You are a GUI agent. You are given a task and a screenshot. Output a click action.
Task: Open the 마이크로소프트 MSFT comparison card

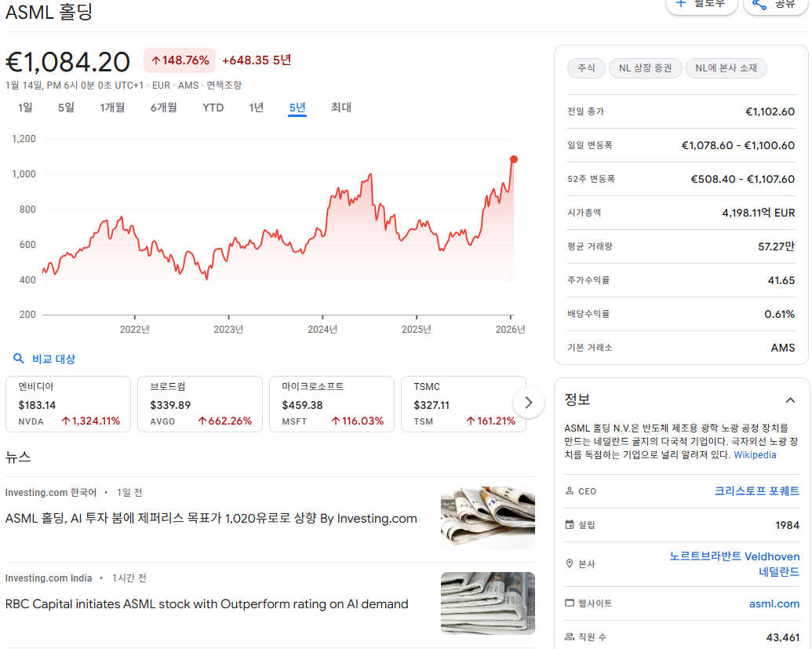click(x=331, y=404)
